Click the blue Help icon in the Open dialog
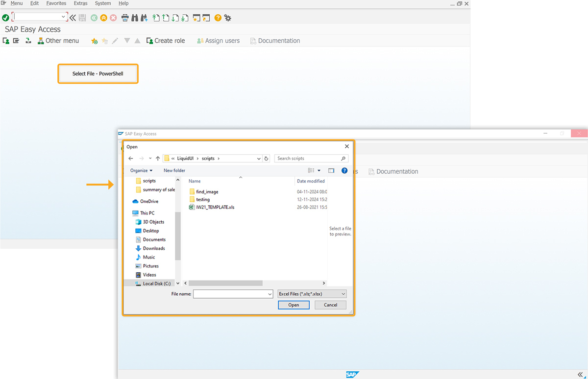 [x=344, y=170]
